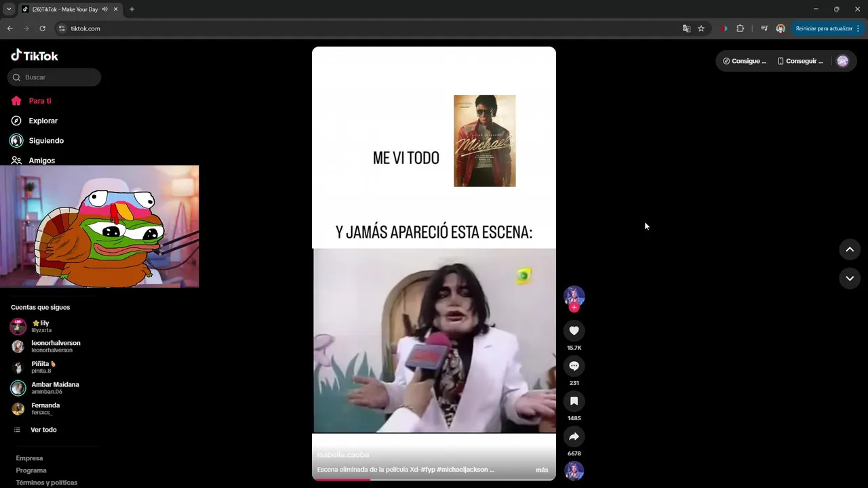This screenshot has height=488, width=868.
Task: Reload the page
Action: [x=42, y=28]
